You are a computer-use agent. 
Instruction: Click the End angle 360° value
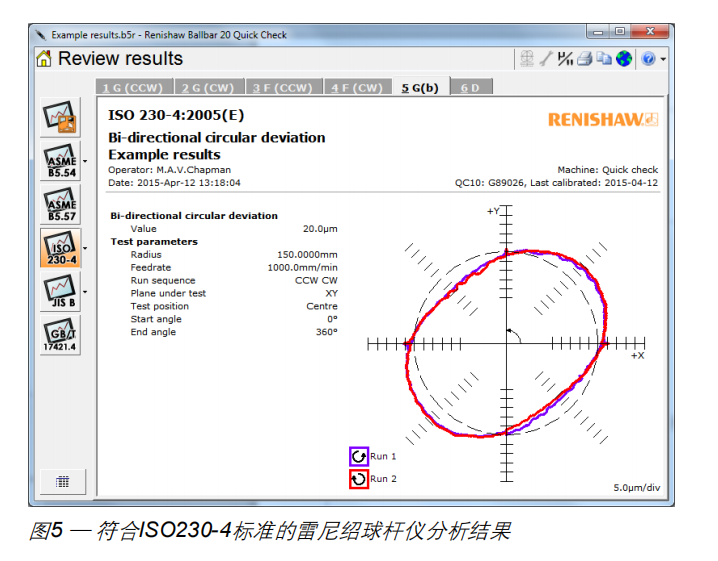[x=326, y=332]
